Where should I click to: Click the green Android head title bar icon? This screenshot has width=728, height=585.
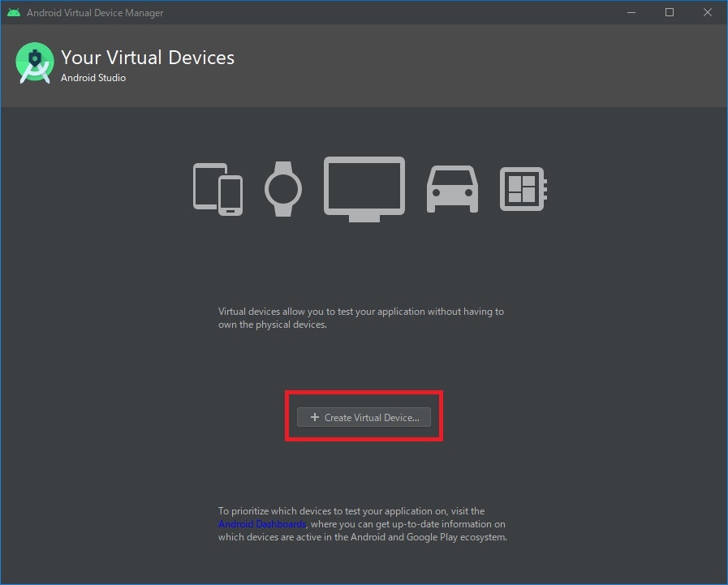pyautogui.click(x=14, y=12)
